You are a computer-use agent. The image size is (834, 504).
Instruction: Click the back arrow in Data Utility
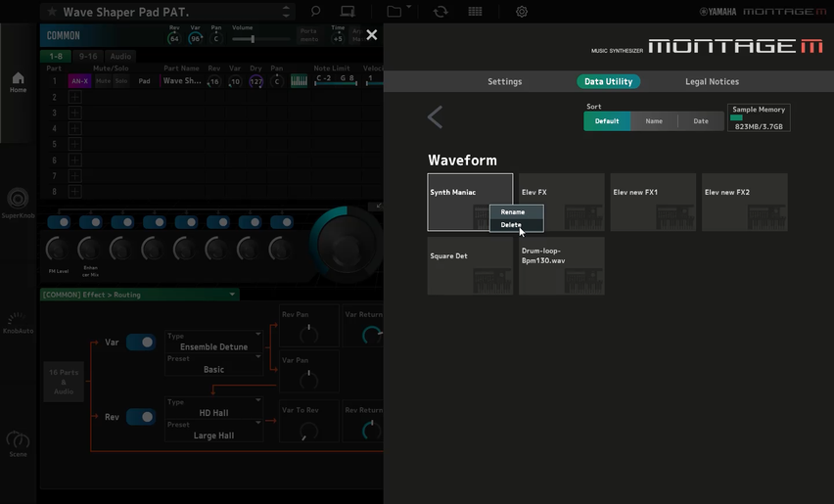(x=436, y=117)
